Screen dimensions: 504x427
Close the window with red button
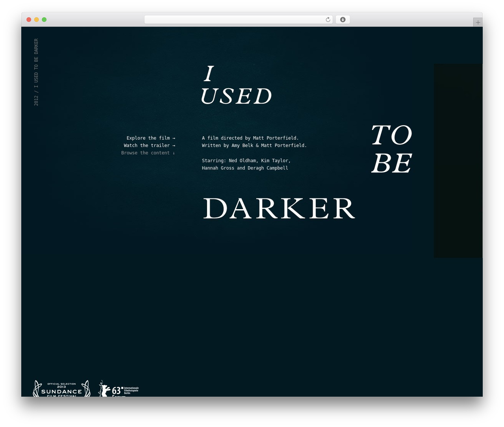29,20
